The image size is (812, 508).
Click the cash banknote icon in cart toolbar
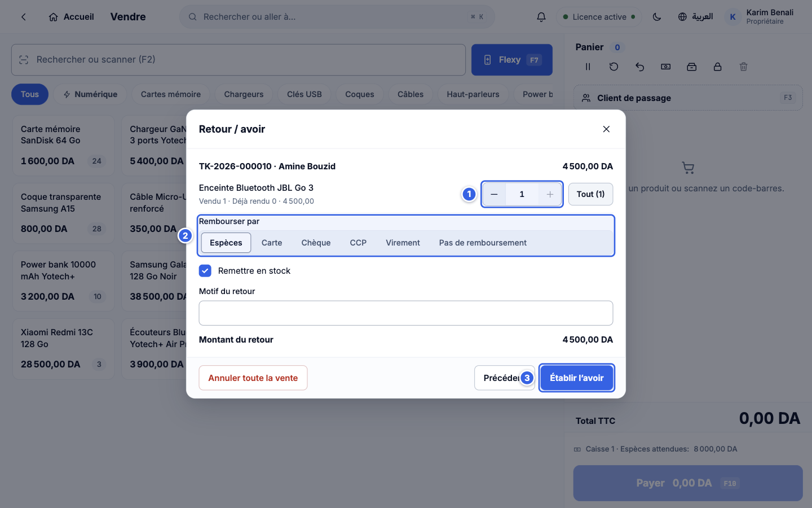[665, 67]
